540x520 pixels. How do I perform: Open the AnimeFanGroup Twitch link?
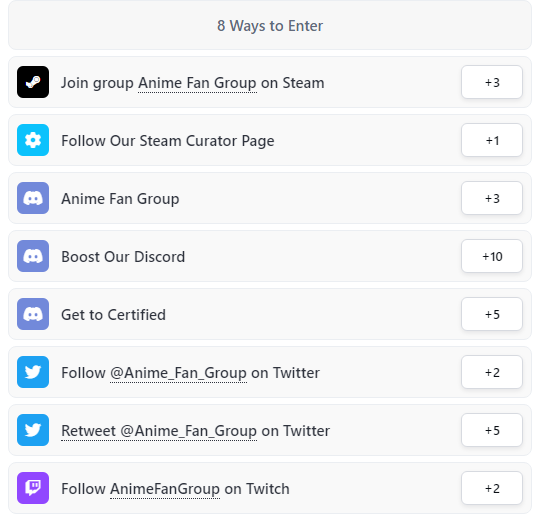pos(165,489)
